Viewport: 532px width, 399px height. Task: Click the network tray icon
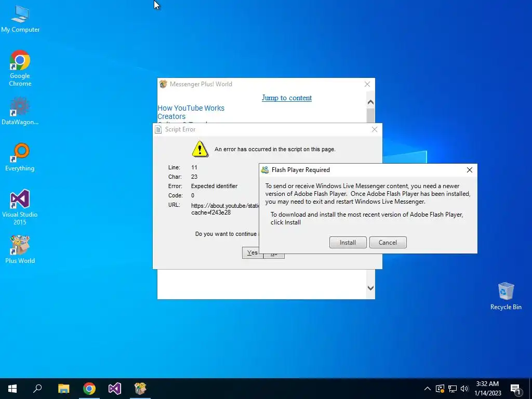(453, 389)
